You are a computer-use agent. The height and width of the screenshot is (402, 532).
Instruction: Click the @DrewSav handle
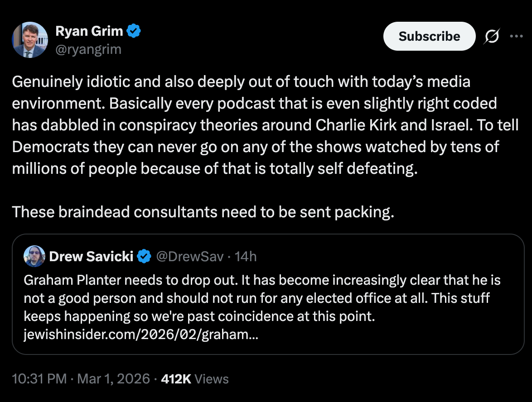pyautogui.click(x=190, y=257)
